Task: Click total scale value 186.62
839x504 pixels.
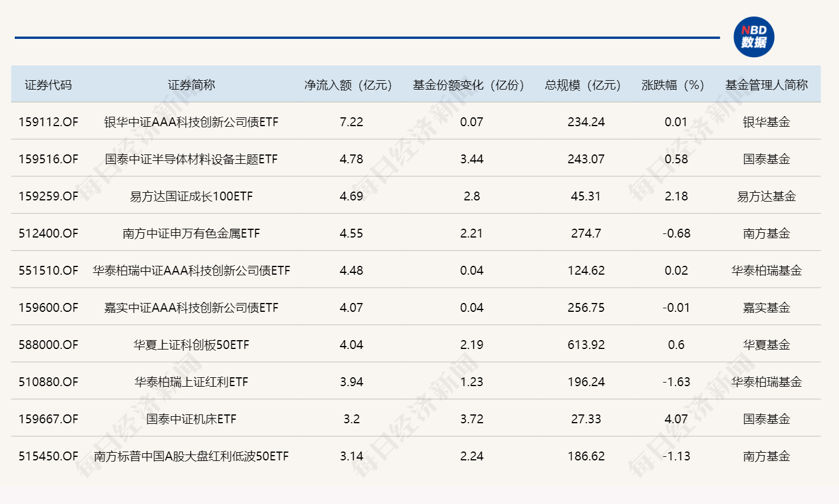Action: point(586,456)
